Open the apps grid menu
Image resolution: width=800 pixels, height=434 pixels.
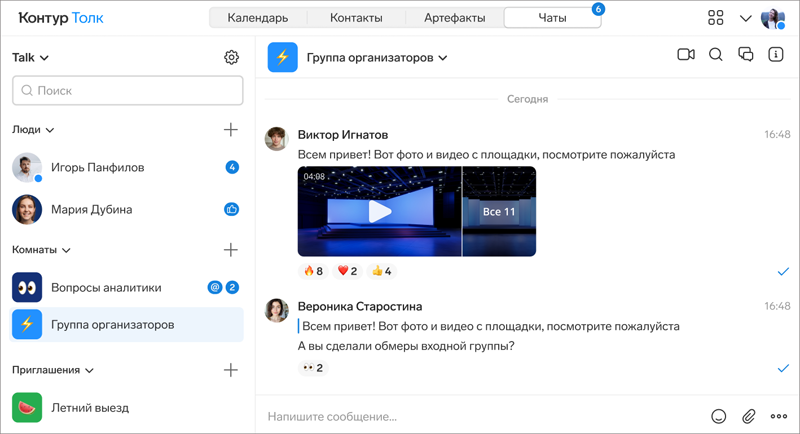pyautogui.click(x=715, y=18)
